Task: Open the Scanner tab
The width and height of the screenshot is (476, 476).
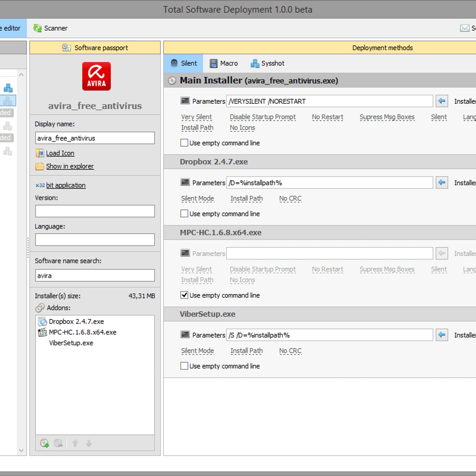Action: pyautogui.click(x=50, y=28)
